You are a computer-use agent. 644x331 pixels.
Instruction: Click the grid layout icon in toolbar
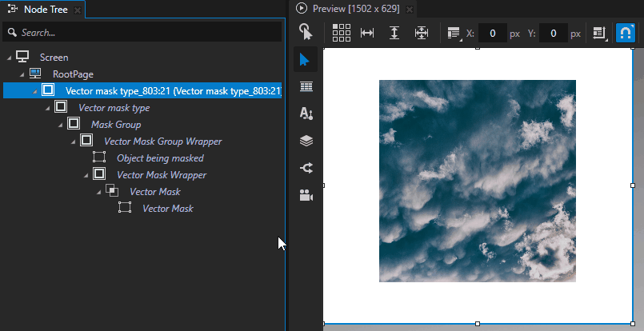tap(342, 33)
